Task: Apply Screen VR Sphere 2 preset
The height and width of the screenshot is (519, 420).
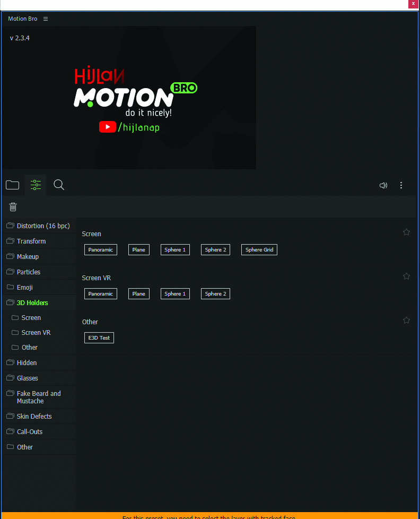Action: [215, 293]
